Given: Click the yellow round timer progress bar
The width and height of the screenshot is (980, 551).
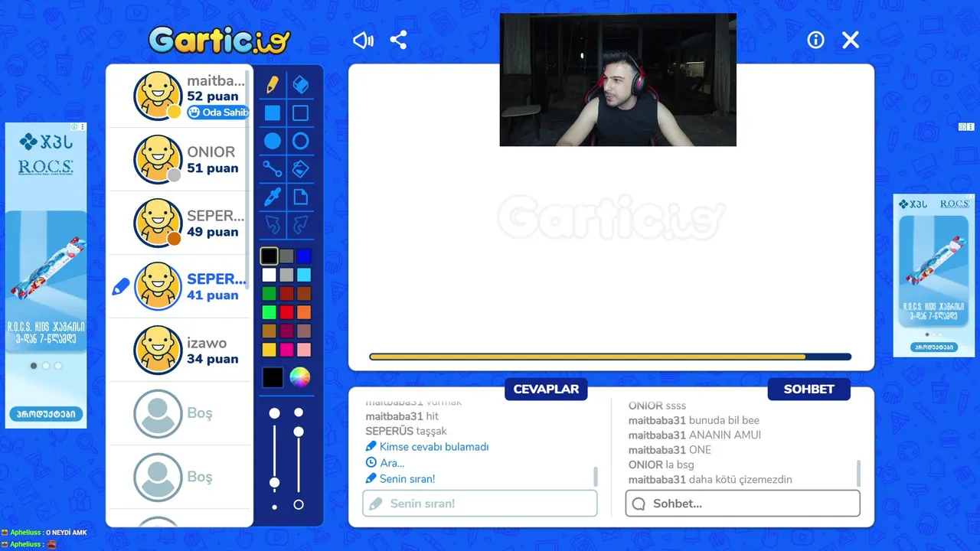Looking at the screenshot, I should (610, 357).
